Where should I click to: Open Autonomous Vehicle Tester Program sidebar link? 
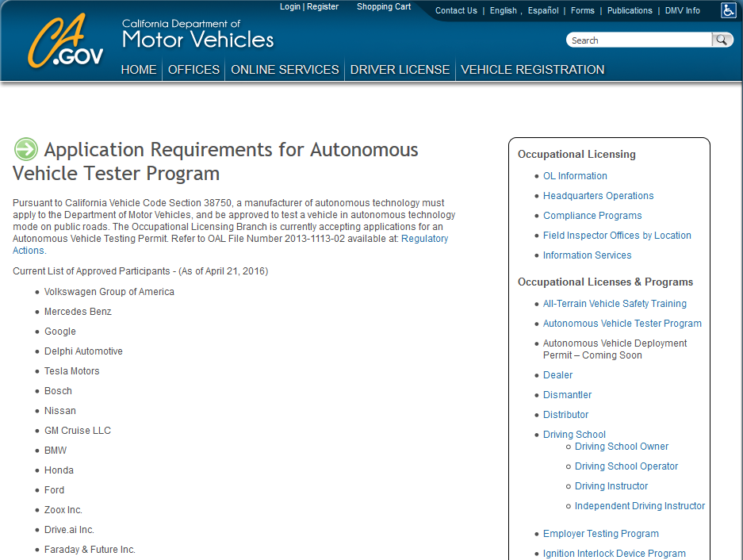[622, 324]
